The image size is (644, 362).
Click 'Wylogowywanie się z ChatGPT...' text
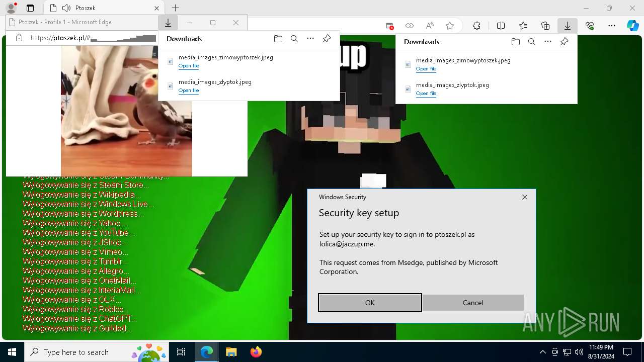pos(80,319)
